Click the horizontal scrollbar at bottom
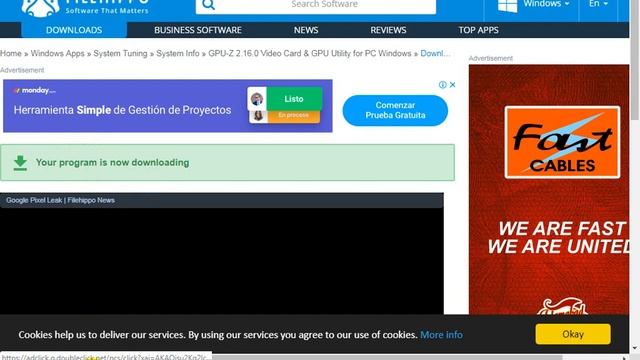 387,357
